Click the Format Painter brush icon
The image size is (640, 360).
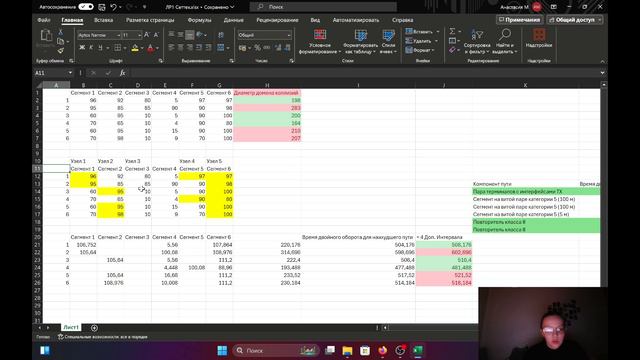click(60, 51)
